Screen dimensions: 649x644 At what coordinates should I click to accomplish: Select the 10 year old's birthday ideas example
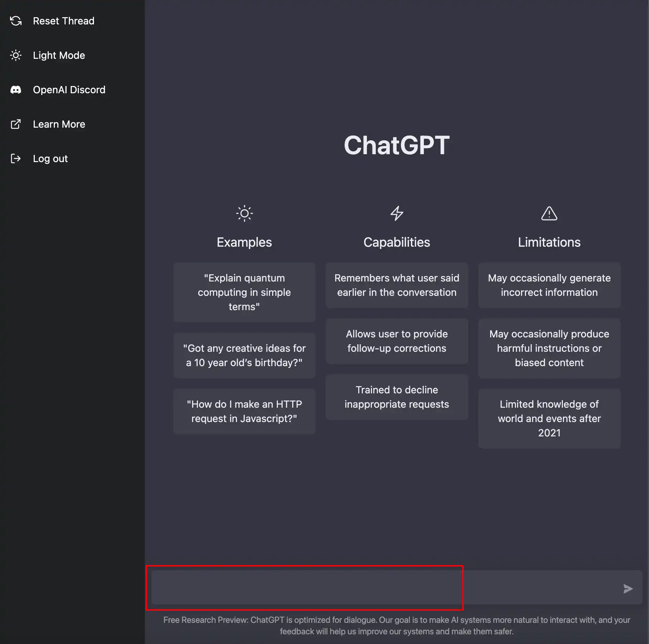245,355
